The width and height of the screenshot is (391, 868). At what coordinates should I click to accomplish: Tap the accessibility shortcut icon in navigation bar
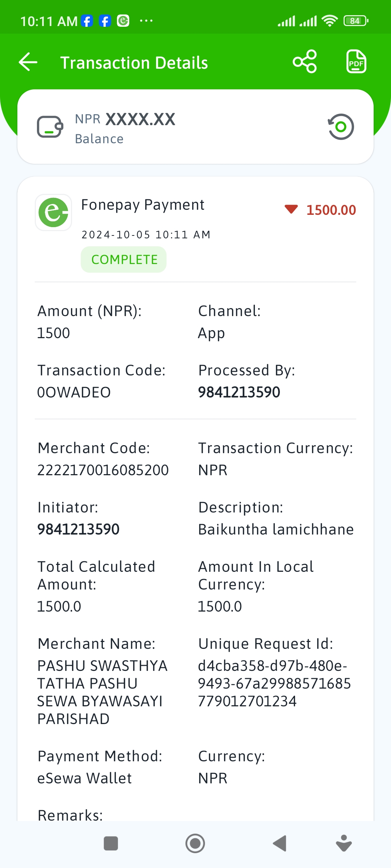[x=344, y=843]
